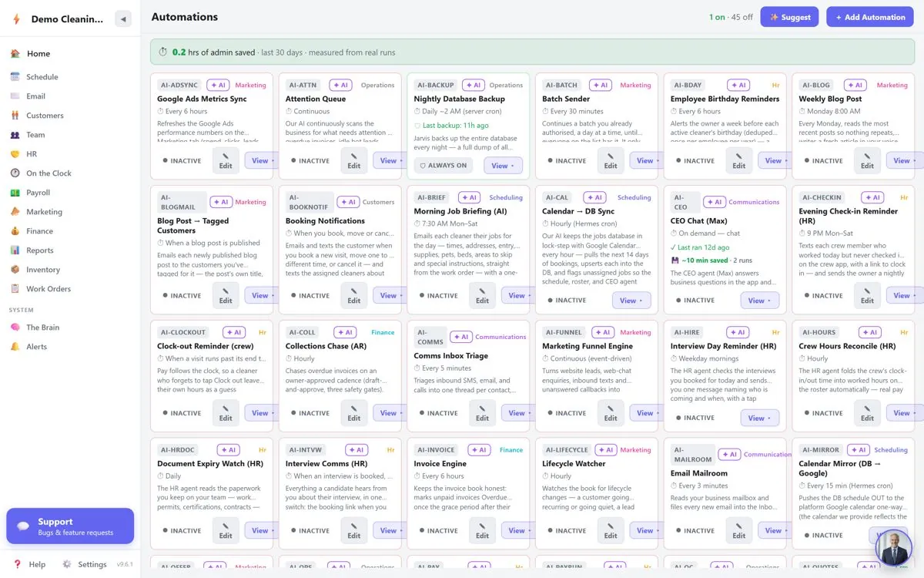Click the Customers people icon

point(15,116)
